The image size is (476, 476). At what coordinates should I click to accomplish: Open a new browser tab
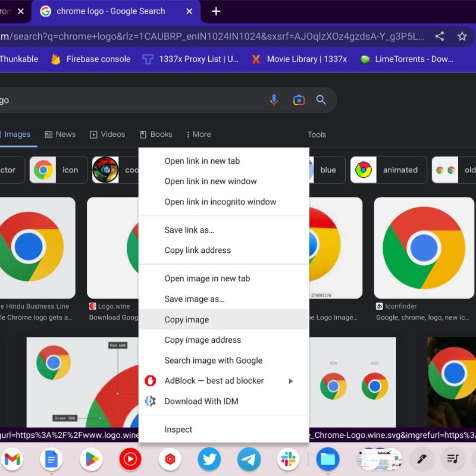click(x=216, y=11)
